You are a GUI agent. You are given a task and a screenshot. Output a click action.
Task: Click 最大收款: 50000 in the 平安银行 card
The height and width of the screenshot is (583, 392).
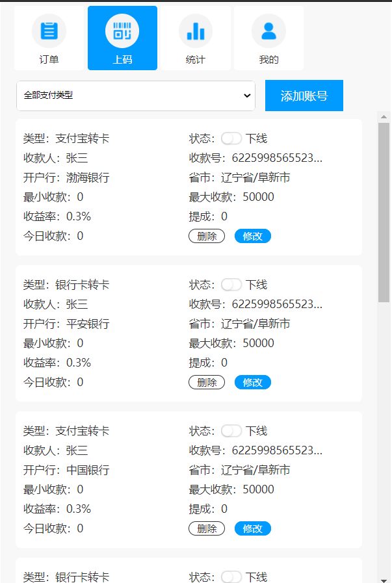[231, 343]
